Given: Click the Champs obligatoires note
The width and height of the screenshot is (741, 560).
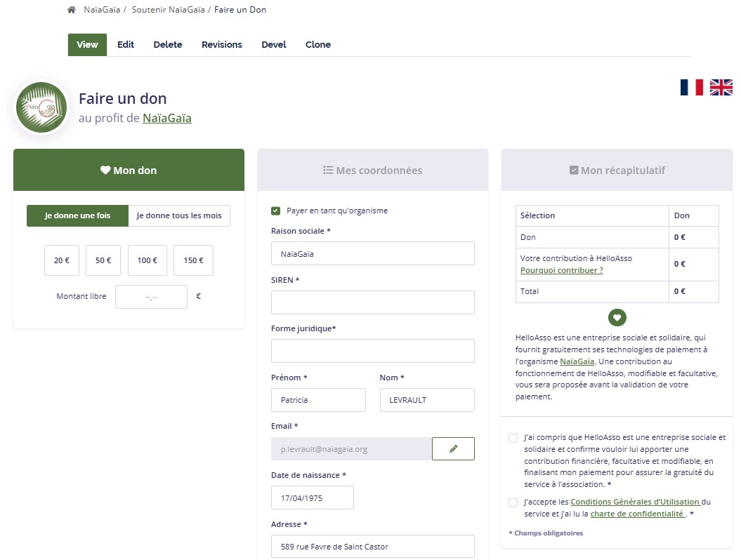Looking at the screenshot, I should click(546, 533).
